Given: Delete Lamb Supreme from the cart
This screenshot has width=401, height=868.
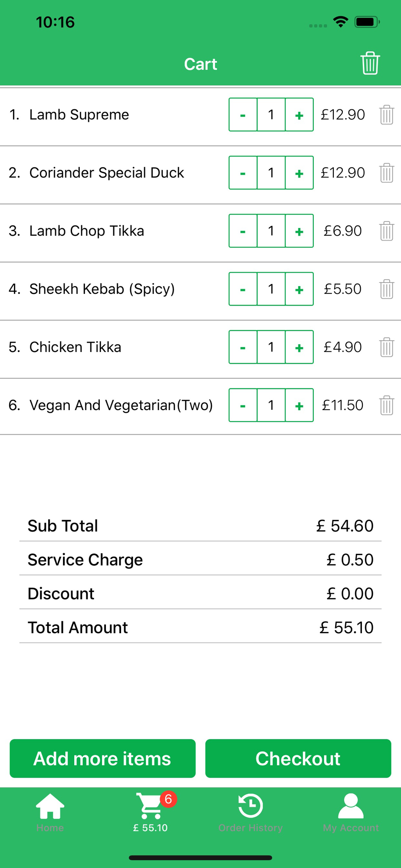Looking at the screenshot, I should point(386,115).
